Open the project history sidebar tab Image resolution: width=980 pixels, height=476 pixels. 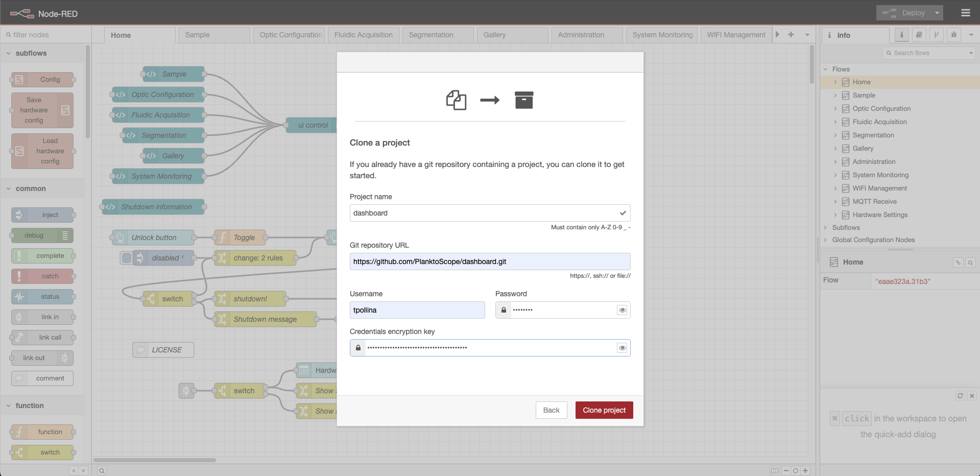tap(936, 35)
